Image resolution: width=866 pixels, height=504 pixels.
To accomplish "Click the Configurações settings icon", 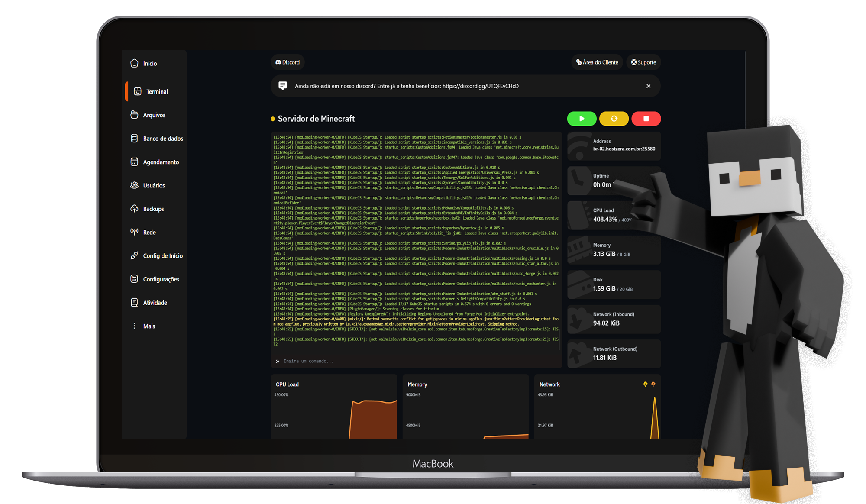I will pyautogui.click(x=135, y=279).
